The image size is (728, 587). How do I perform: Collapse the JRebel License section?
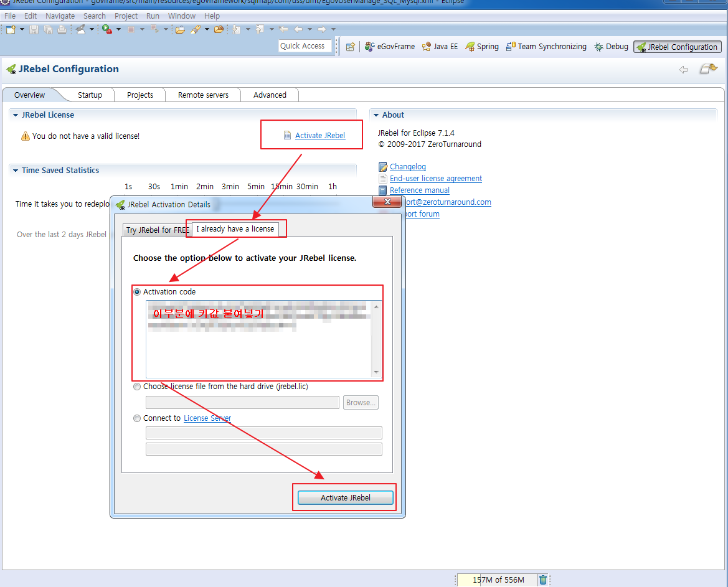pos(16,115)
